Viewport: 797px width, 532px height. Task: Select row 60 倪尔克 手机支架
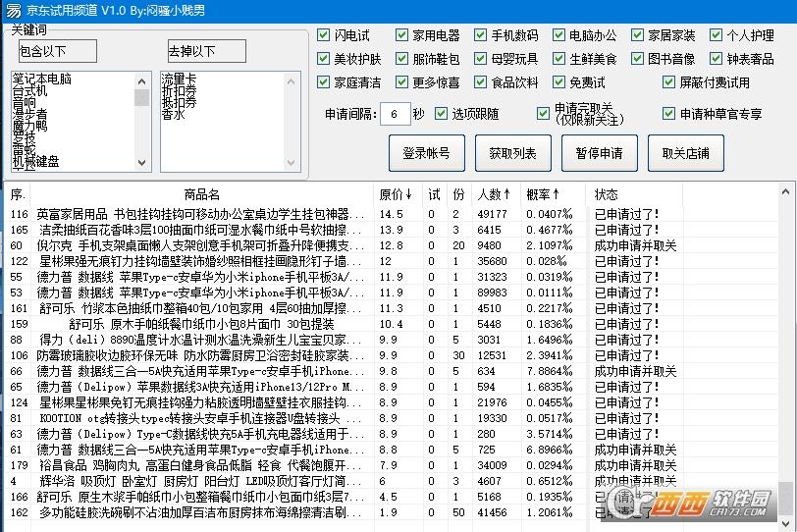391,245
